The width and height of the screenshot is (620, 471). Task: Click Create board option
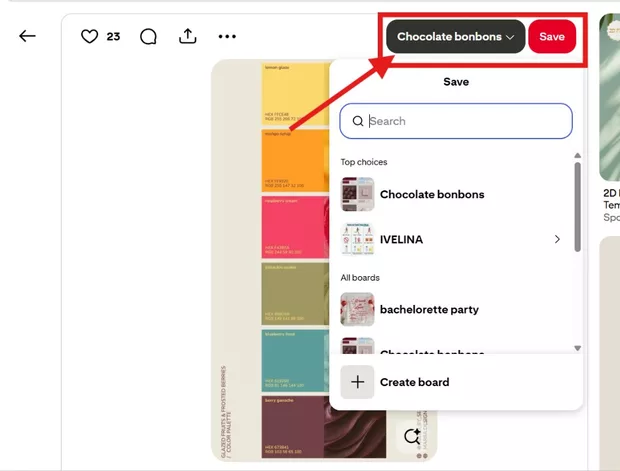(x=455, y=382)
